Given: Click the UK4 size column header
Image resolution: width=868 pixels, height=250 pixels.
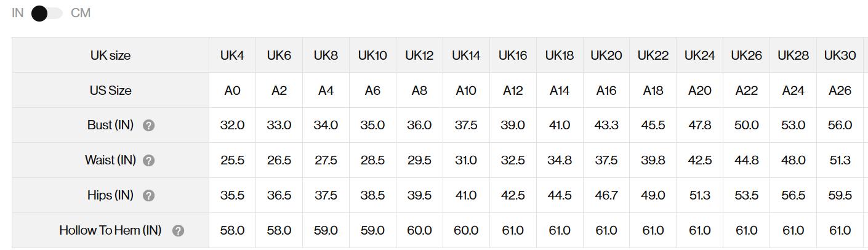Looking at the screenshot, I should 232,55.
